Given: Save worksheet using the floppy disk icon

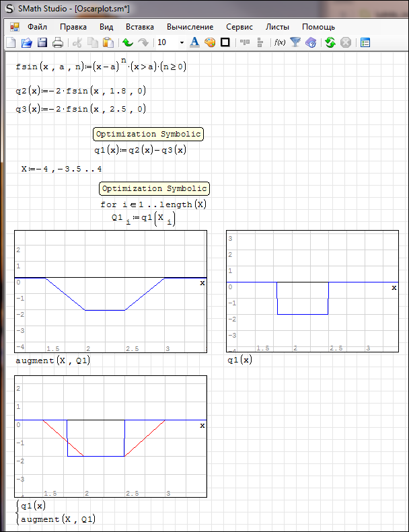Looking at the screenshot, I should (x=42, y=42).
